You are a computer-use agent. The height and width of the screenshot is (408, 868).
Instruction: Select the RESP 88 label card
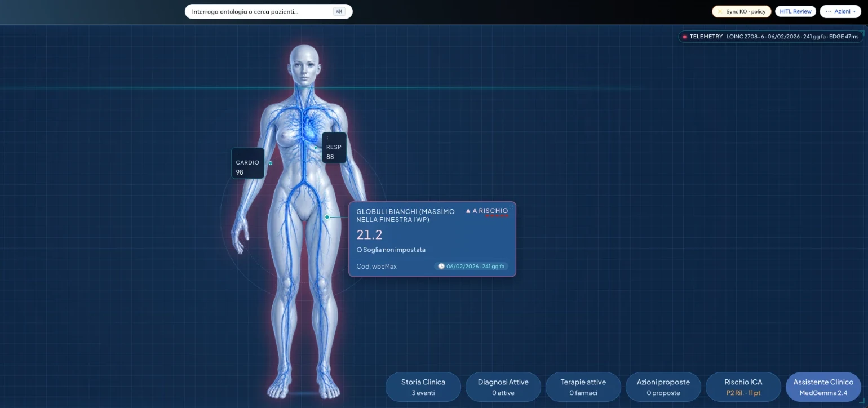pos(334,148)
